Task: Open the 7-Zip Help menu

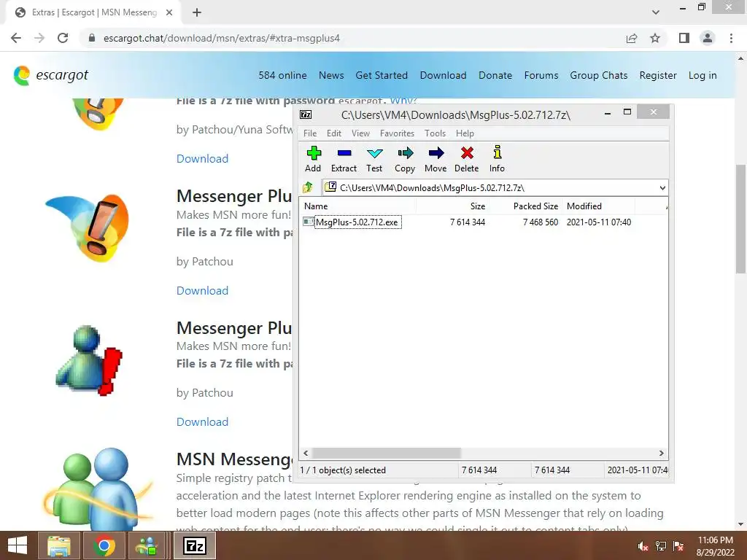Action: [465, 133]
